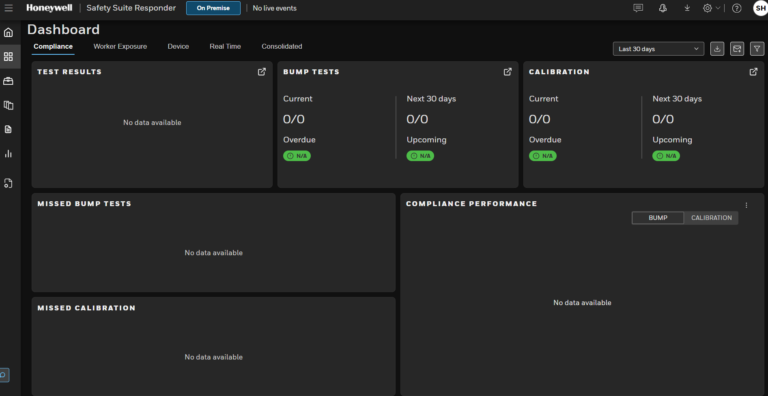Open Compliance Performance three-dot menu
The image size is (768, 396).
tap(746, 205)
